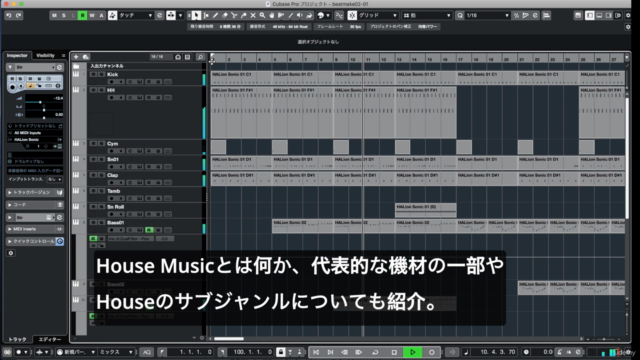Click the right locator 100.1.1.0 field
This screenshot has width=640, height=360.
click(x=249, y=352)
